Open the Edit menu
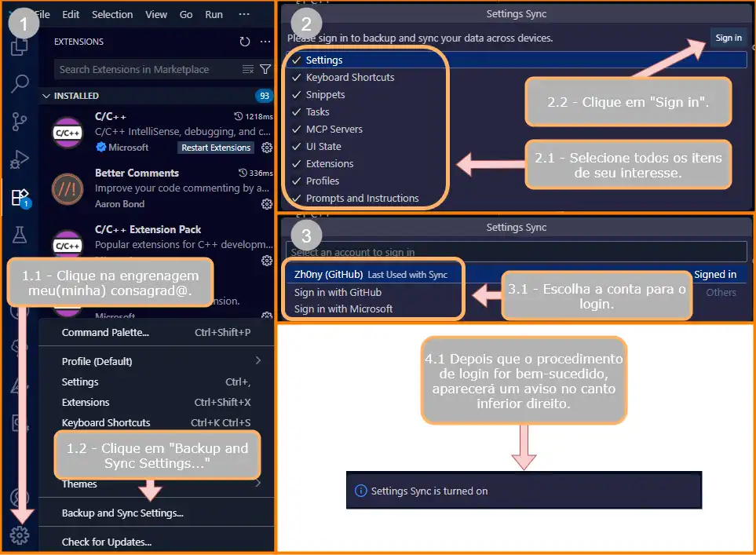 click(71, 14)
